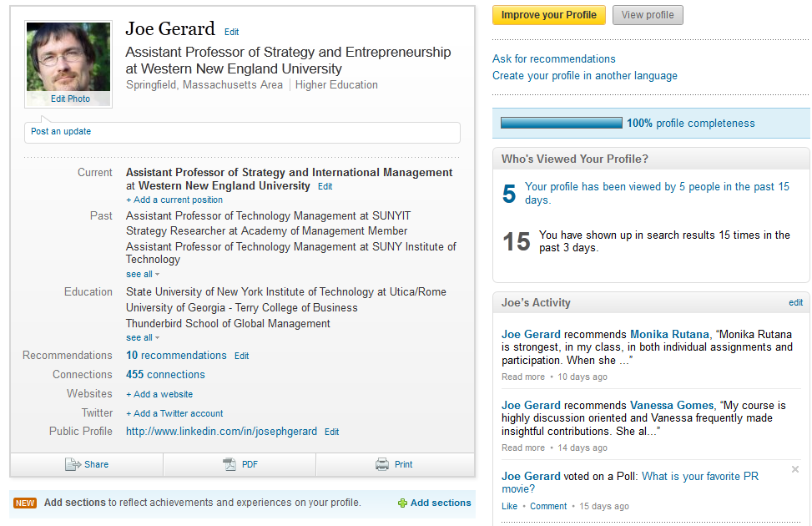Edit the current position at Western New England
Image resolution: width=812 pixels, height=526 pixels.
[325, 186]
